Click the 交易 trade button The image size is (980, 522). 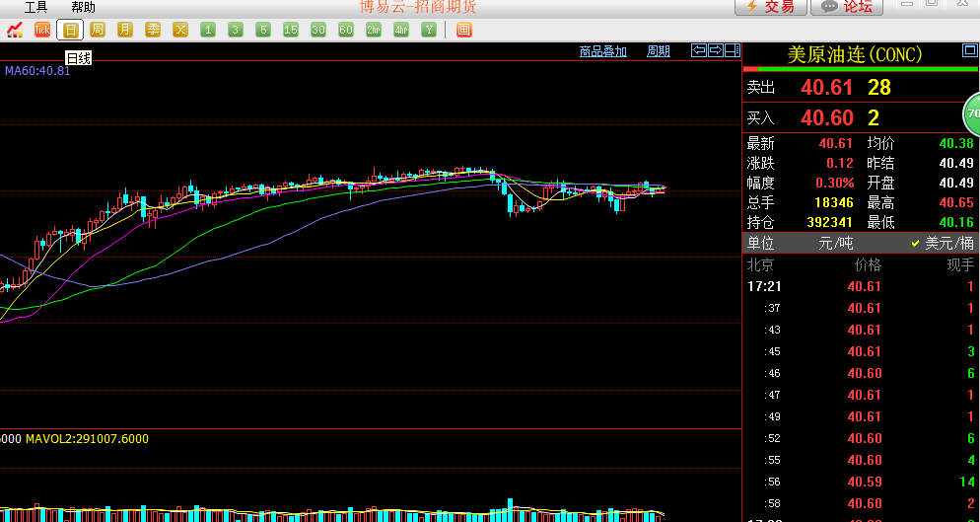click(x=769, y=7)
